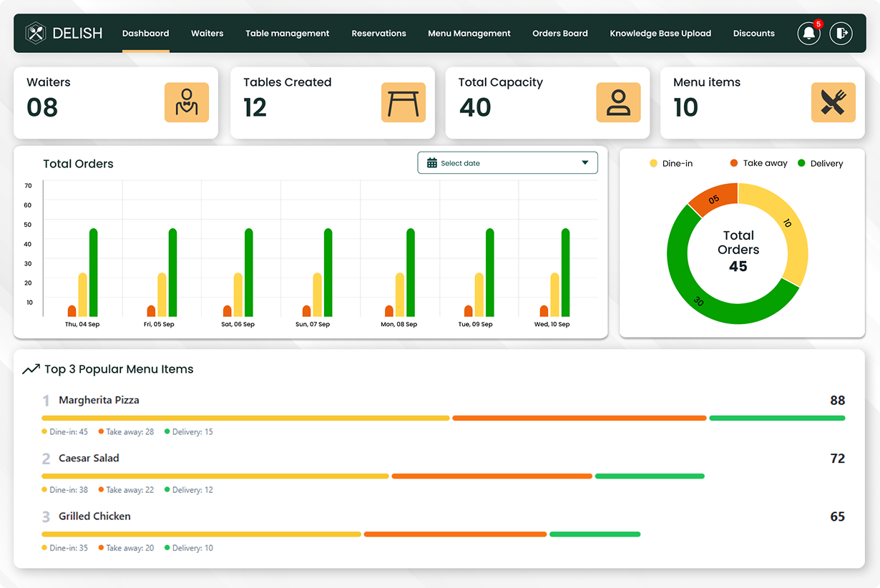Switch to the Orders Board tab
This screenshot has width=880, height=588.
point(559,34)
